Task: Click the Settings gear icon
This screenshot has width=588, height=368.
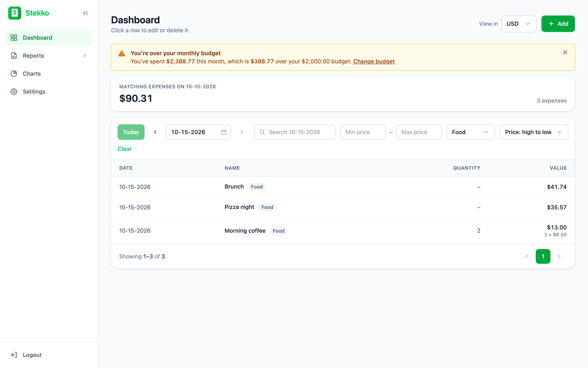Action: coord(14,92)
